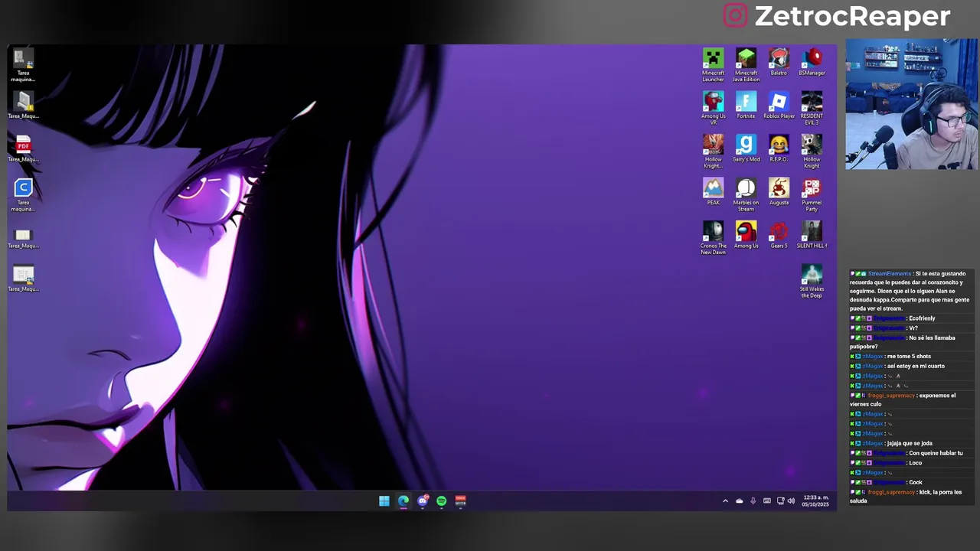
Task: Click chat message "Ecofrienly"
Action: click(x=922, y=318)
